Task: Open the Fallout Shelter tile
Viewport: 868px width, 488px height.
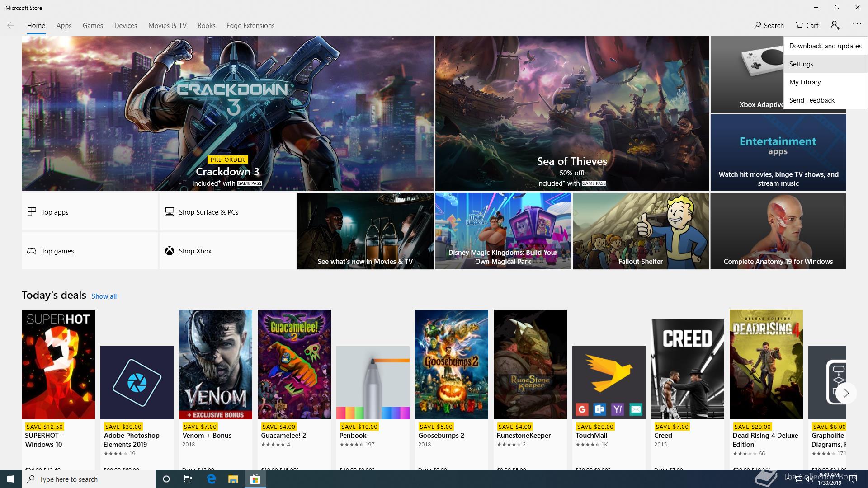Action: (x=641, y=231)
